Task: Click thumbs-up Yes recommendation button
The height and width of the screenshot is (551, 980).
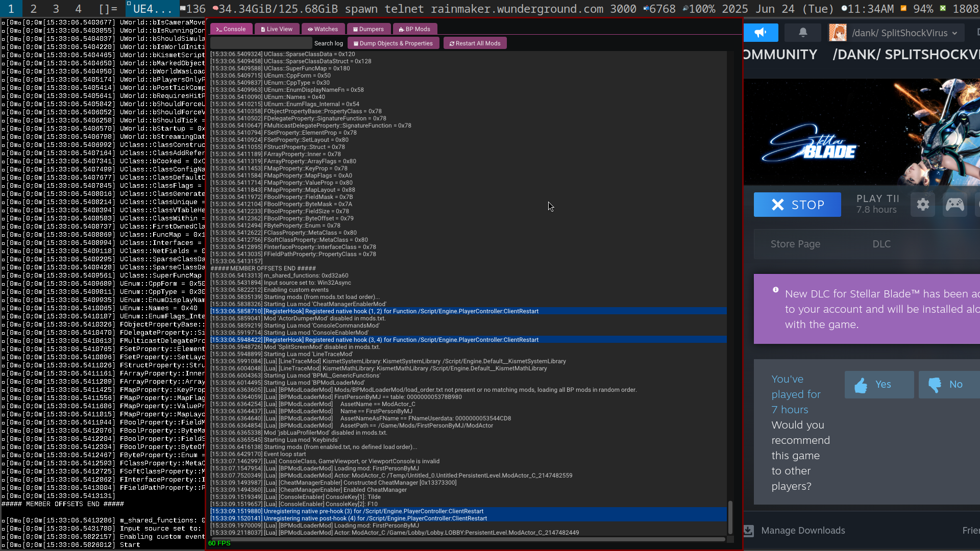Action: (x=879, y=385)
